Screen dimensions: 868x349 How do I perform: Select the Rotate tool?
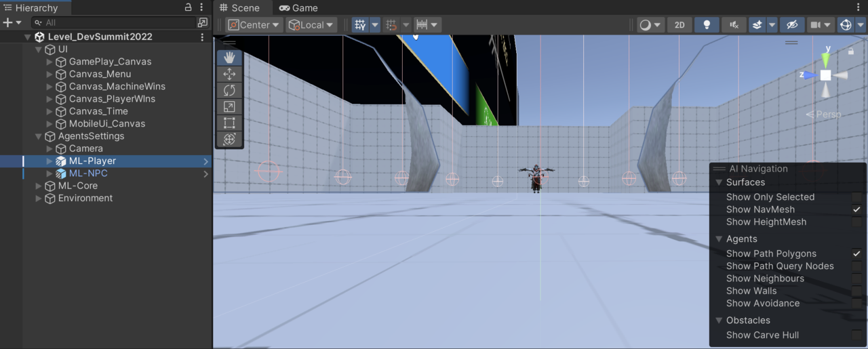229,90
